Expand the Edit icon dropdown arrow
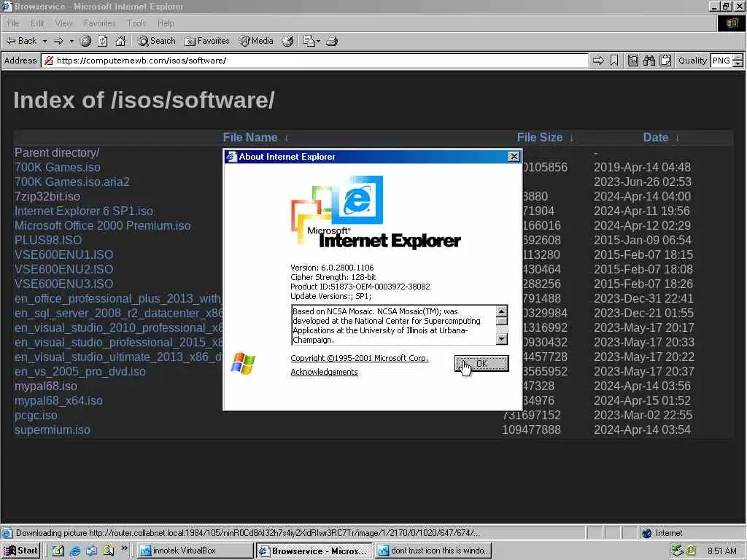Image resolution: width=747 pixels, height=560 pixels. [x=318, y=41]
